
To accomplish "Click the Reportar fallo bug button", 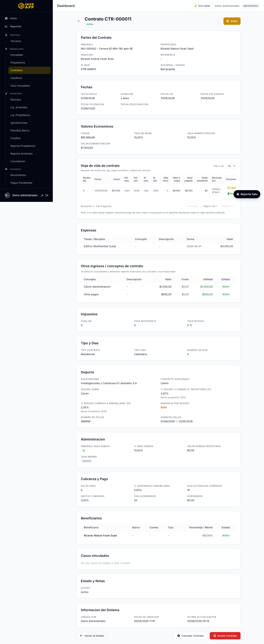I will (247, 194).
